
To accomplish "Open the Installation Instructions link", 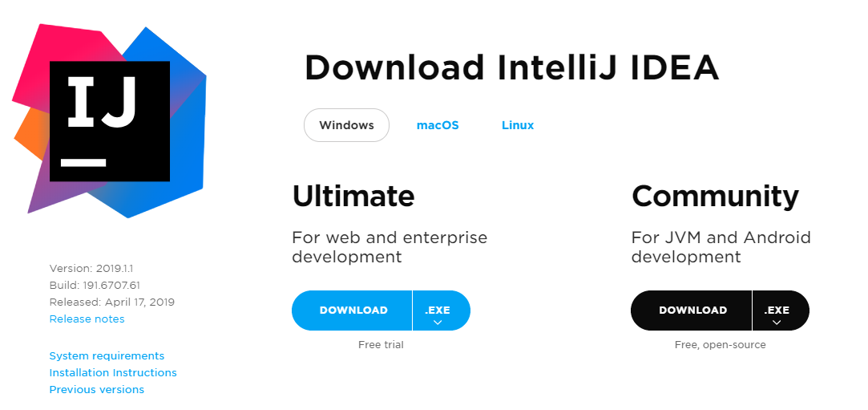I will point(113,372).
